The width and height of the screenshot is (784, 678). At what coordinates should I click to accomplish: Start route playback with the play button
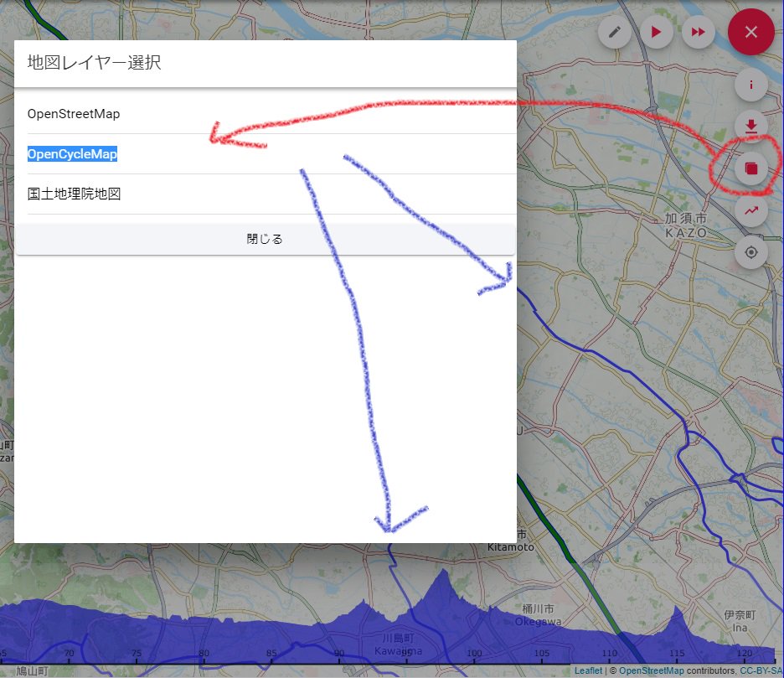(657, 32)
